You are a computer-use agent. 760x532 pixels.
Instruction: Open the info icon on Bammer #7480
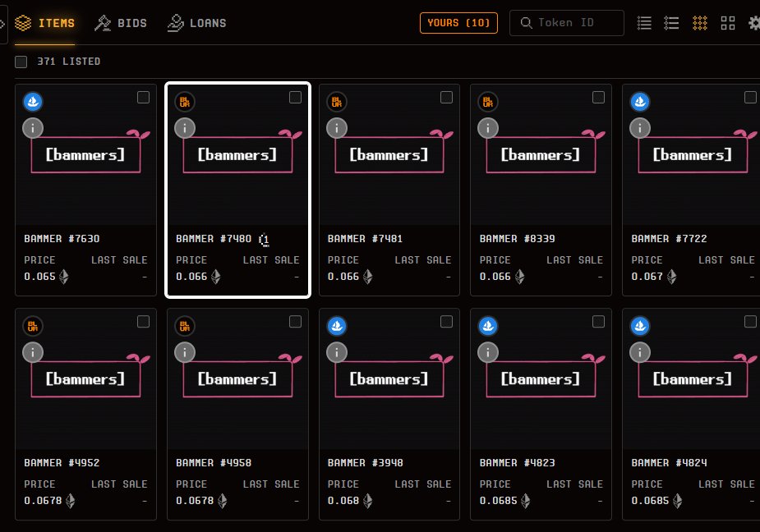click(185, 128)
